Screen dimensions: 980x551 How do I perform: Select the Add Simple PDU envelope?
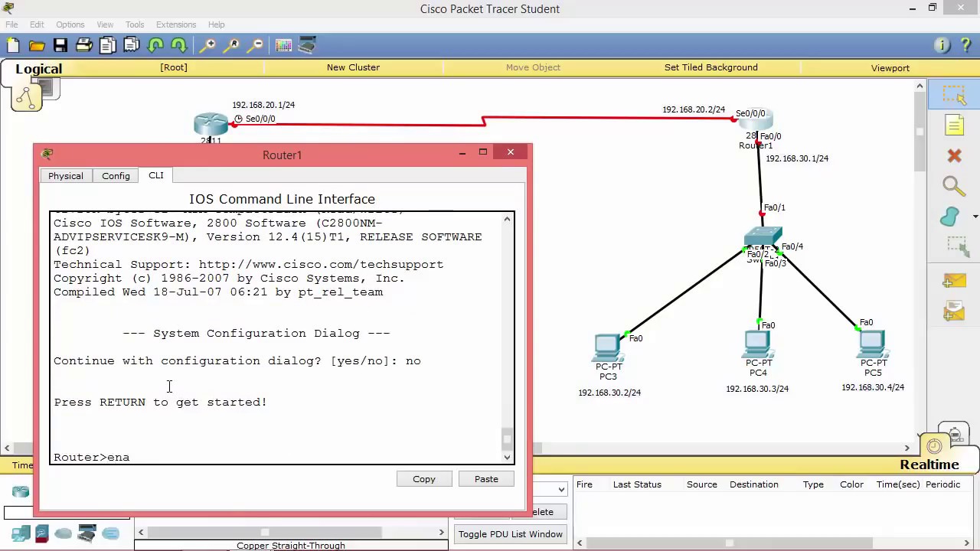pyautogui.click(x=954, y=281)
